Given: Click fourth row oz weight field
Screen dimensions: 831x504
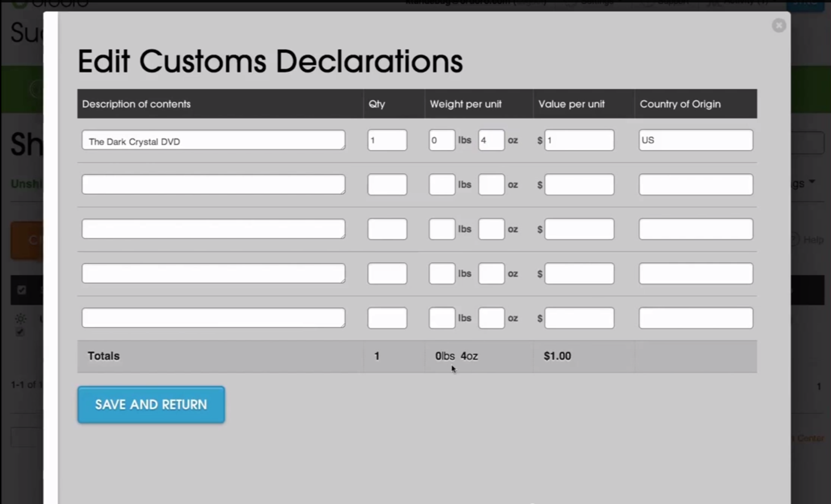Looking at the screenshot, I should (x=491, y=274).
